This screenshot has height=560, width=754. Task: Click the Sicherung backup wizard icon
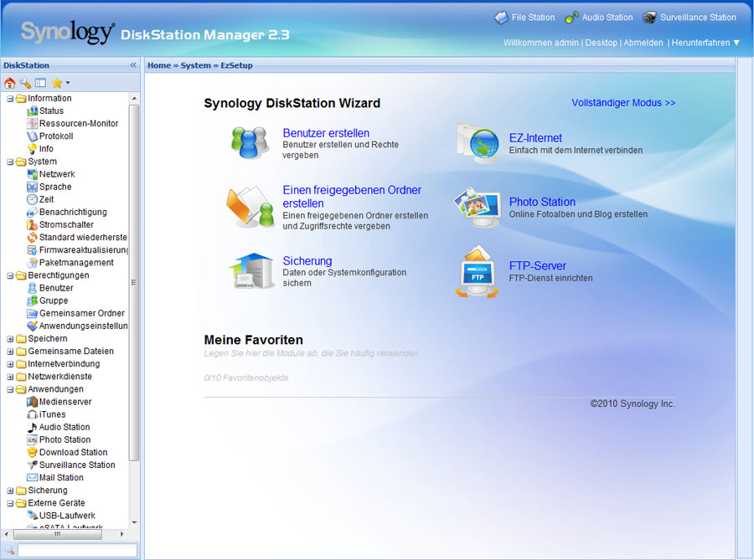tap(250, 271)
